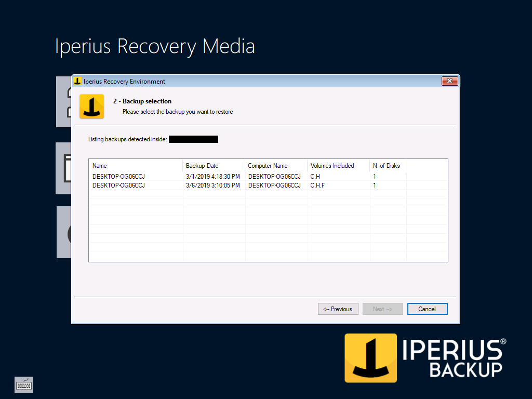Close the Iperius Recovery Environment window
Screen dimensions: 532x399
tap(450, 81)
